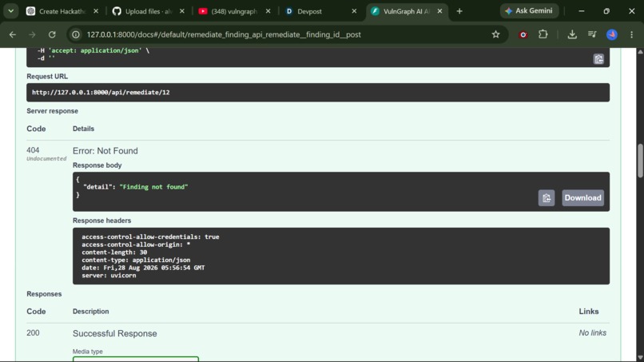
Task: Click the content-type header line
Action: point(136,260)
